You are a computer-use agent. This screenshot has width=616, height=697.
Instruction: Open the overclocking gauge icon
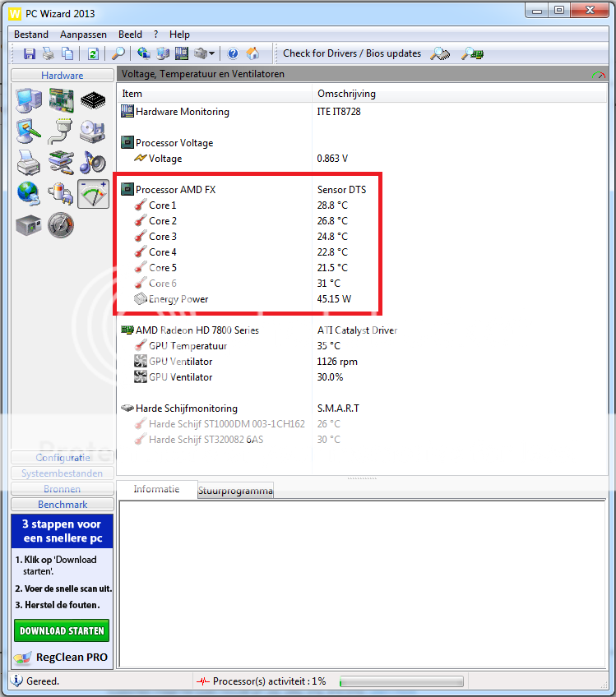[61, 224]
